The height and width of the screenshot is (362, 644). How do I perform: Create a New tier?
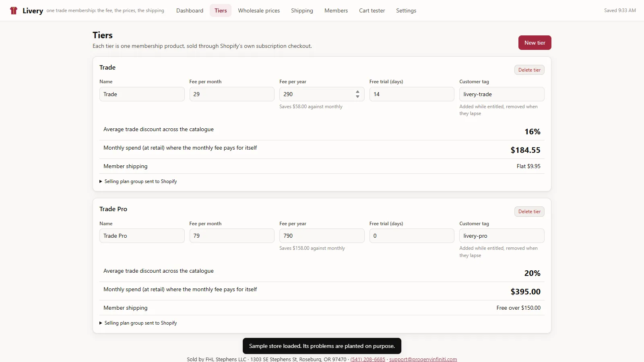535,43
